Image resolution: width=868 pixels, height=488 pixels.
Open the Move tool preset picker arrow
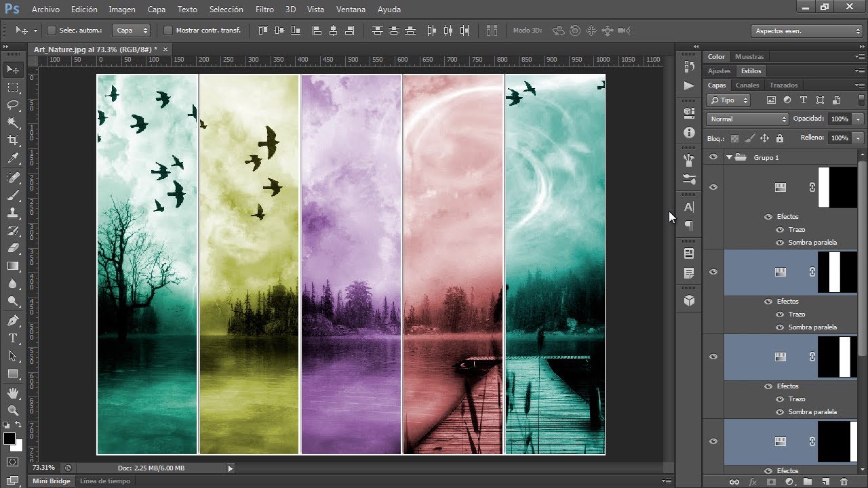click(x=35, y=30)
